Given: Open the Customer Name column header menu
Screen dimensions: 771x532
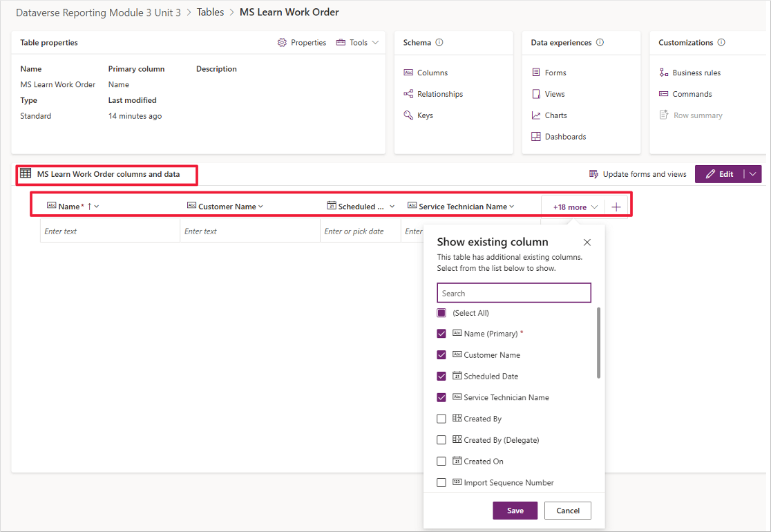Looking at the screenshot, I should 259,206.
